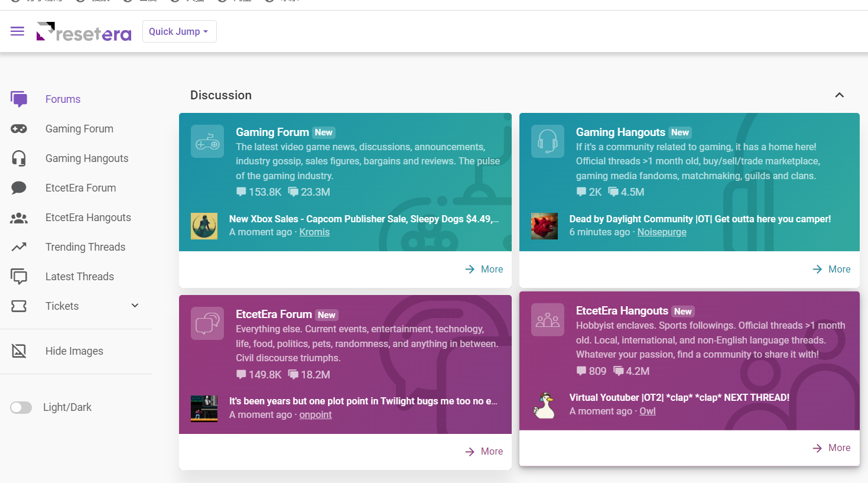This screenshot has width=868, height=483.
Task: Select Forums in the sidebar
Action: tap(63, 99)
